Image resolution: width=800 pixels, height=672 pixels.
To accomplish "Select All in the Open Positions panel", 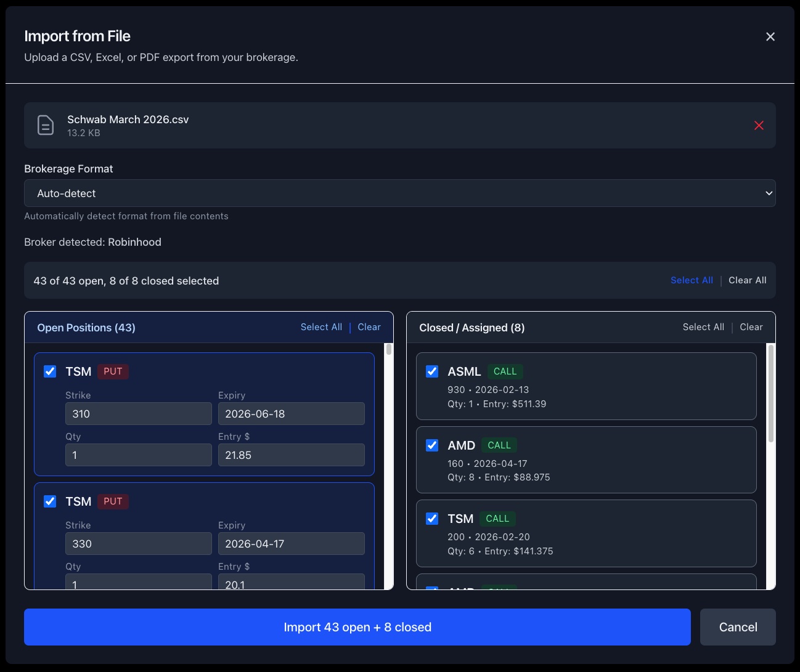I will [321, 327].
